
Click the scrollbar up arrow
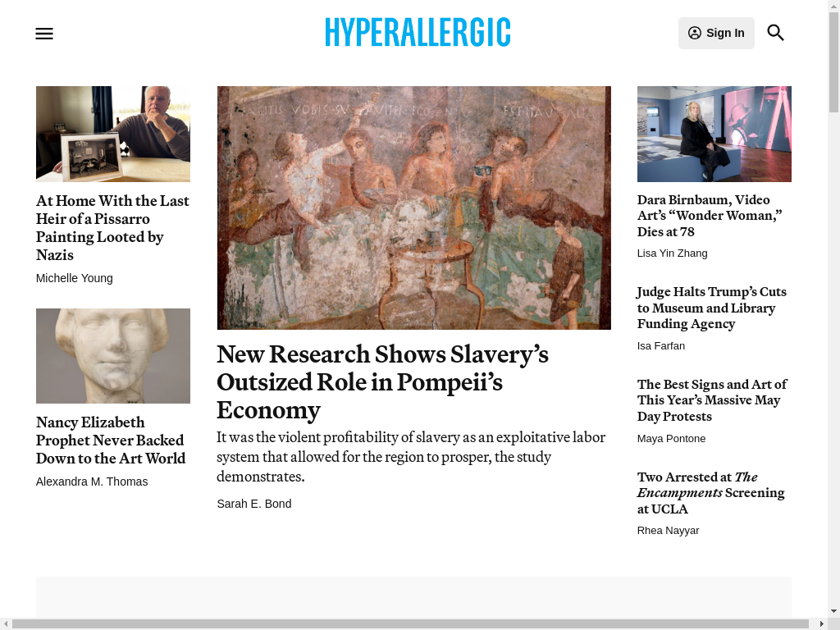click(x=833, y=6)
